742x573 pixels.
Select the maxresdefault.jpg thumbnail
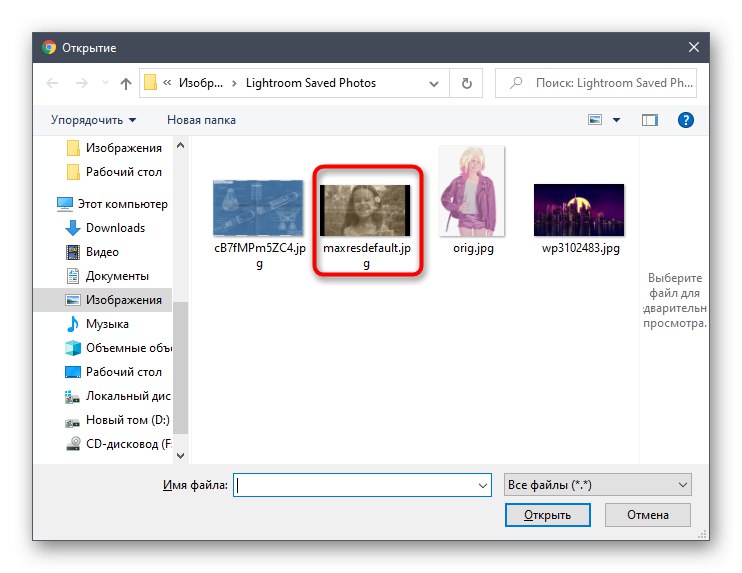pos(365,210)
